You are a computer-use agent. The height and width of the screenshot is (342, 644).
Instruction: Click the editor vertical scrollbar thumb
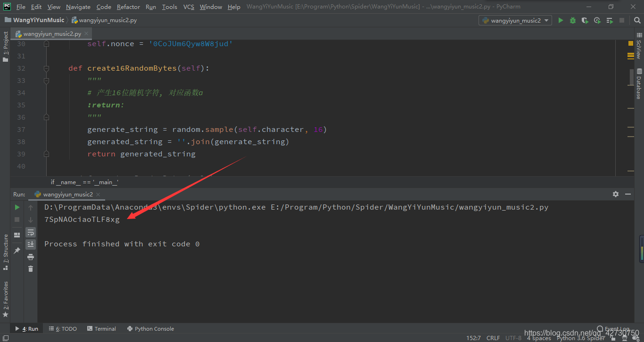631,77
